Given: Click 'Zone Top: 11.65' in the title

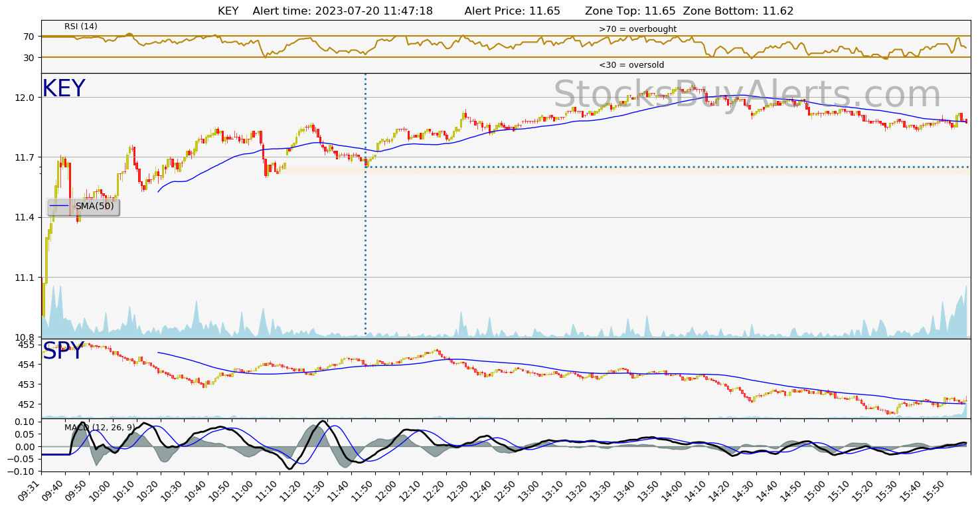Looking at the screenshot, I should [630, 11].
